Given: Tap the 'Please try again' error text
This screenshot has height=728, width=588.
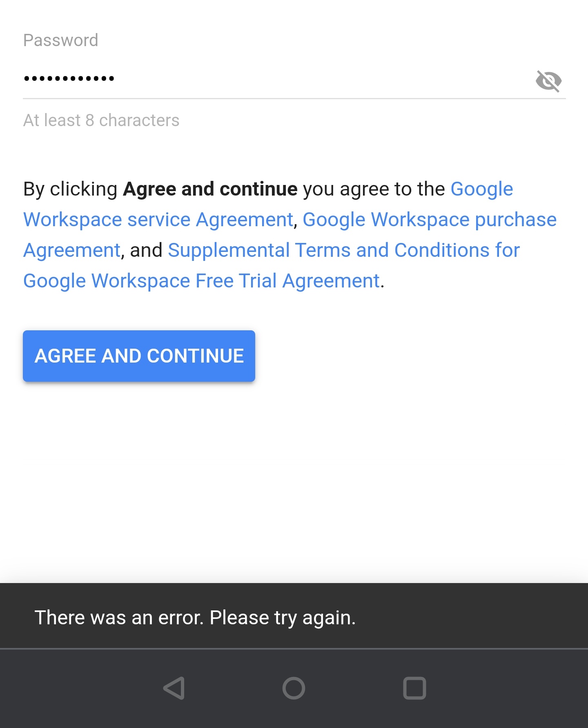Looking at the screenshot, I should pos(283,618).
